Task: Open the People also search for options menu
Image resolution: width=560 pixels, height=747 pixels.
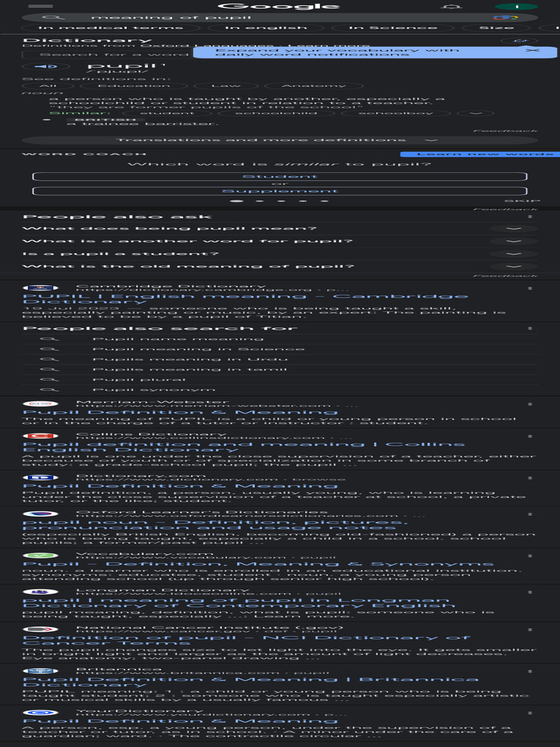Action: tap(530, 328)
